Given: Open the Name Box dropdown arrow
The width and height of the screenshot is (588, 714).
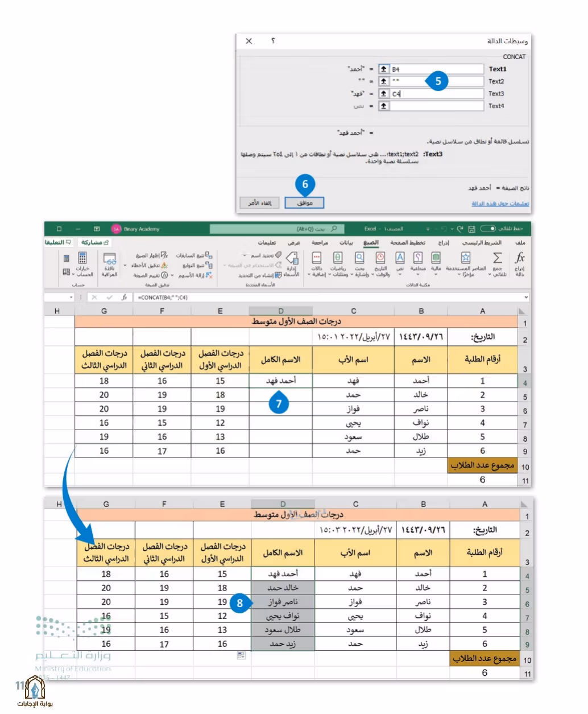Looking at the screenshot, I should [x=71, y=297].
